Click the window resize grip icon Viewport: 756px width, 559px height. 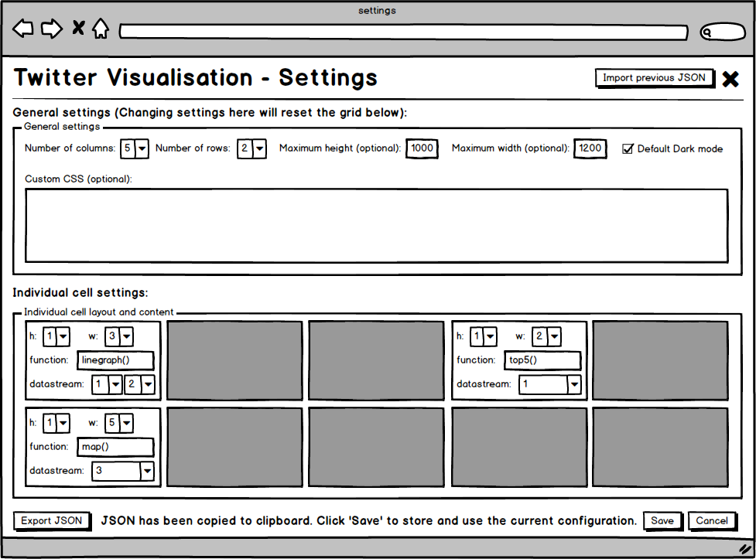click(745, 548)
